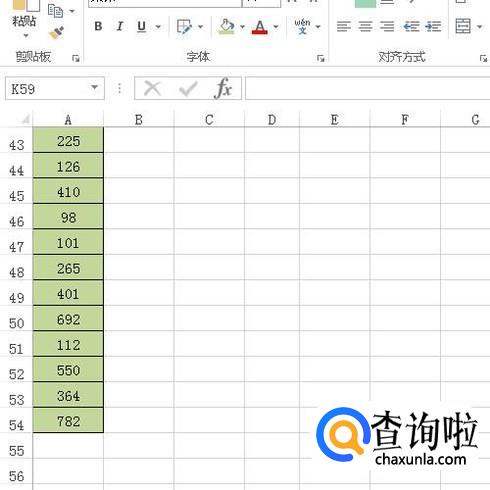This screenshot has width=490, height=490.
Task: Select column C header
Action: pos(209,120)
